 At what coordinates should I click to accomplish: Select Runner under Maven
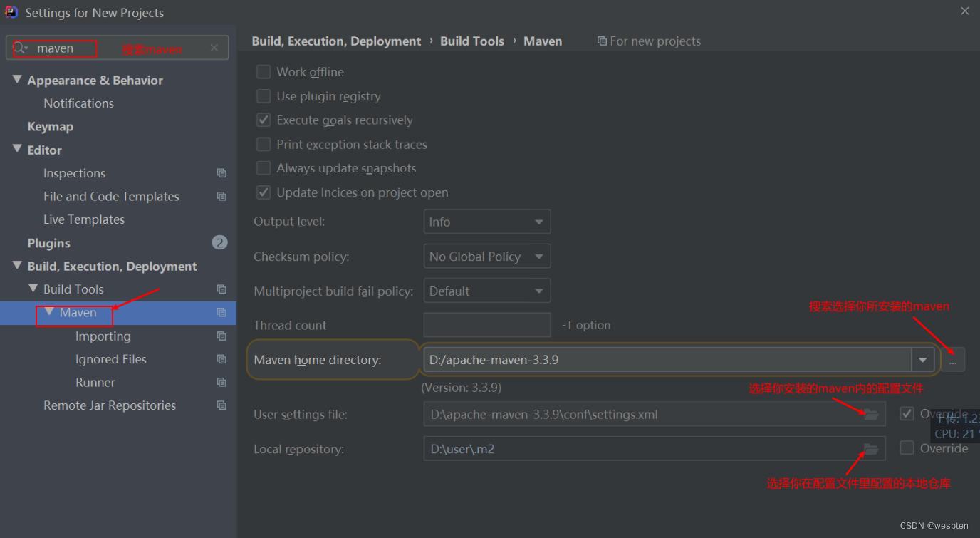point(95,383)
